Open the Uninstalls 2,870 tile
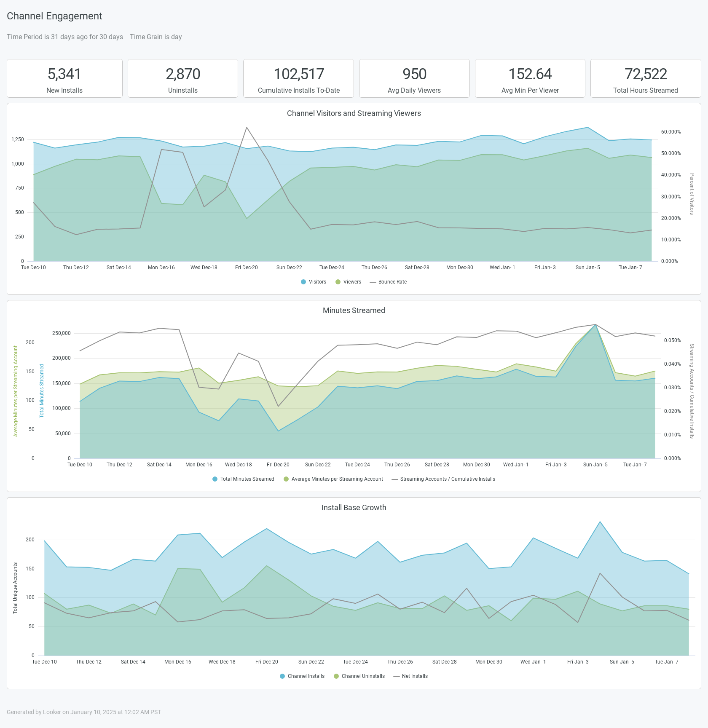 click(x=183, y=78)
